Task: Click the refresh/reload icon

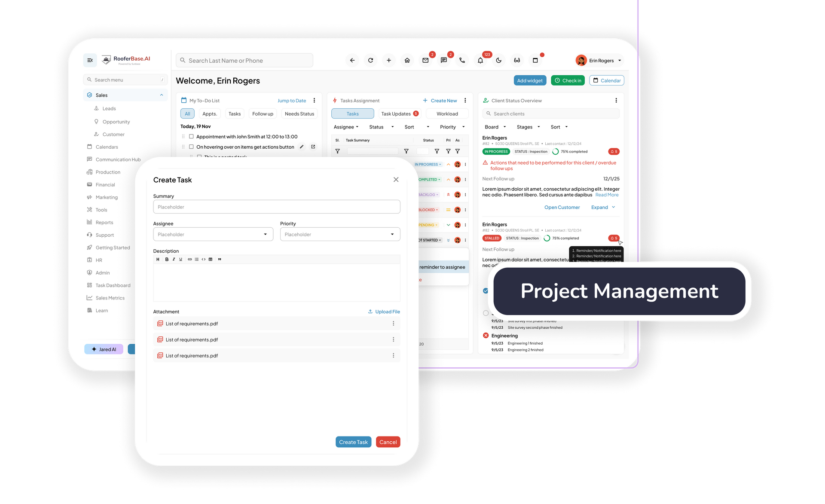Action: pyautogui.click(x=370, y=60)
